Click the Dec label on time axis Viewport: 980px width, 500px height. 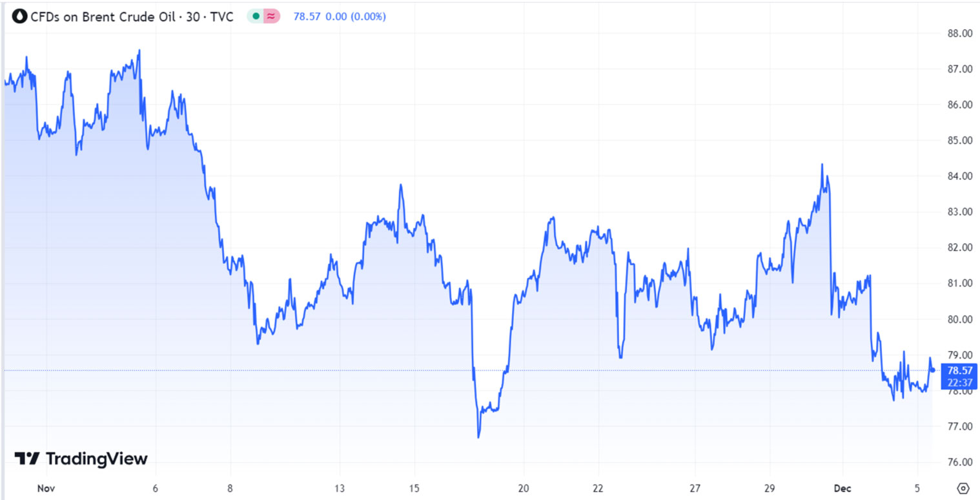[842, 488]
